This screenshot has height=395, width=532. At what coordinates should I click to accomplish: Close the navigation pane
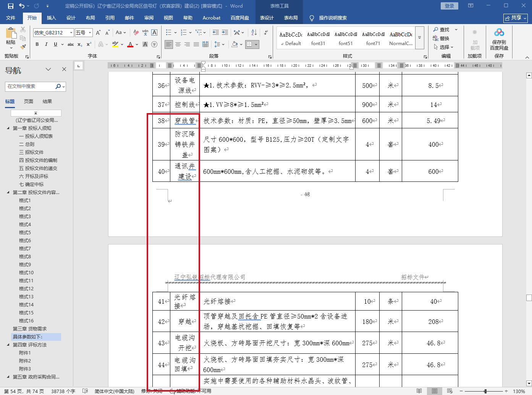(x=64, y=69)
